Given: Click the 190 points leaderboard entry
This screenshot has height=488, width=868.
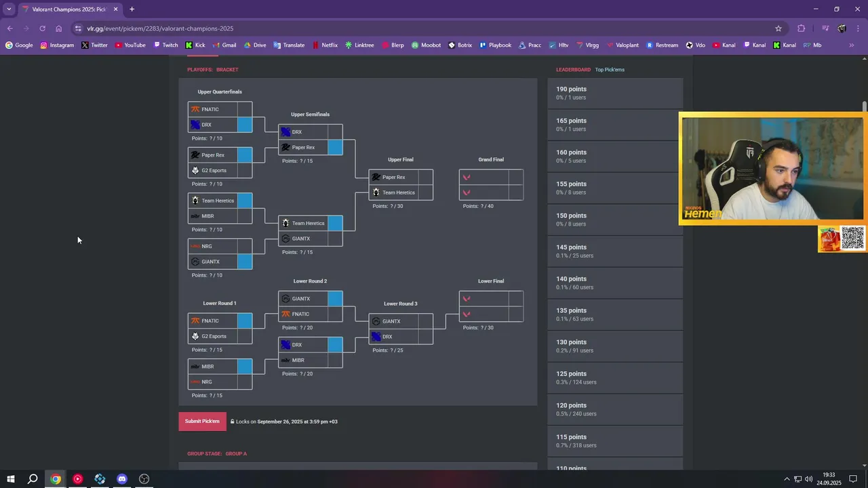Looking at the screenshot, I should click(x=615, y=93).
